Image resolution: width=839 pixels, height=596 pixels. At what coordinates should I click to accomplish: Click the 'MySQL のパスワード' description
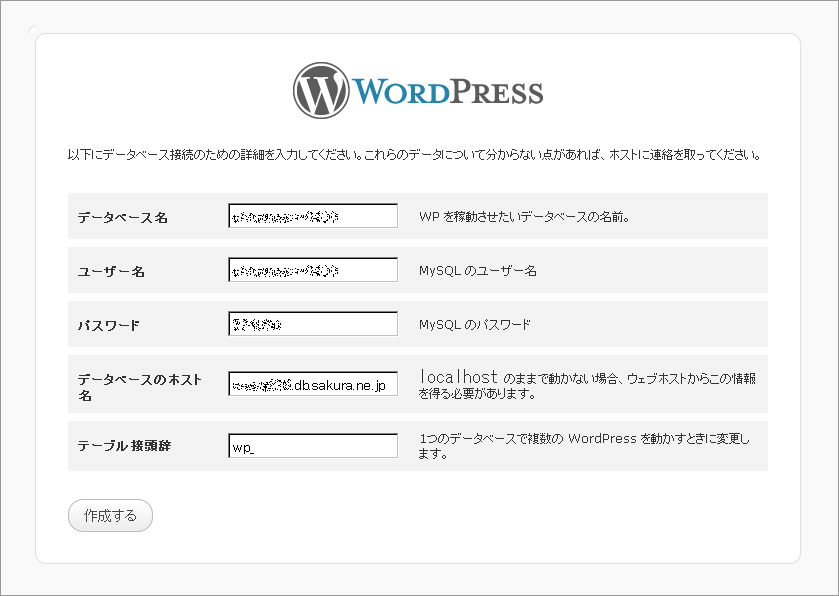475,324
